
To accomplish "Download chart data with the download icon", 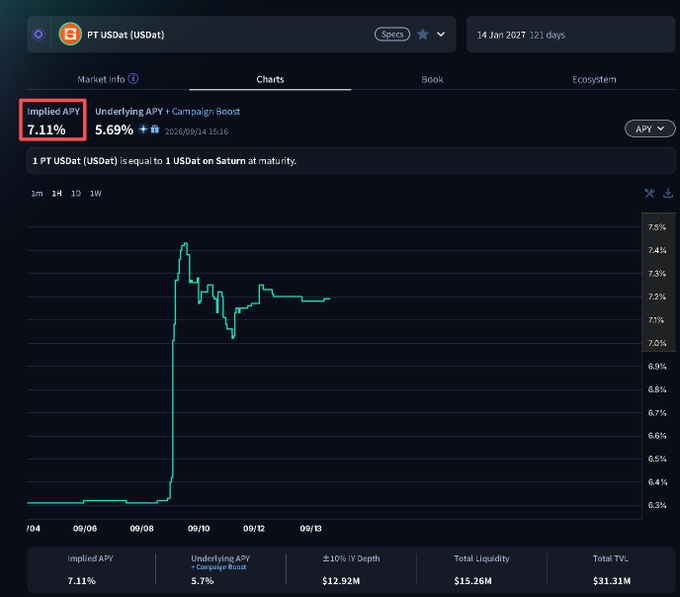I will click(x=668, y=193).
